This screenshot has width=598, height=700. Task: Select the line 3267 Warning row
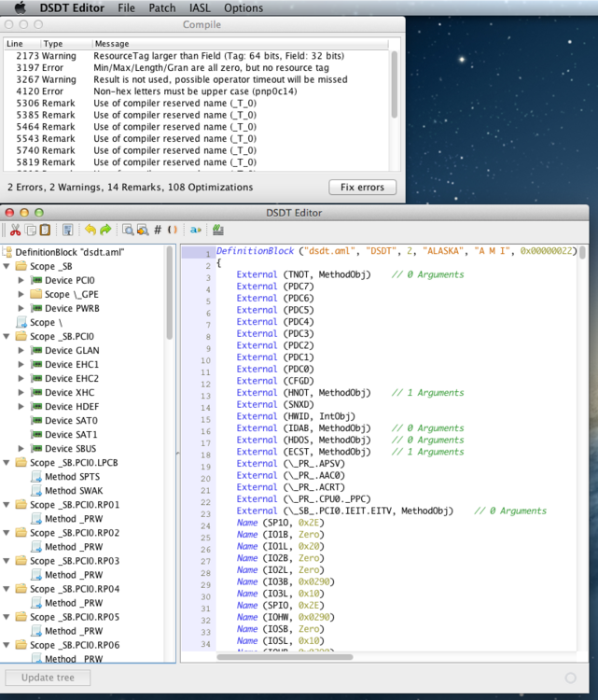[x=196, y=79]
